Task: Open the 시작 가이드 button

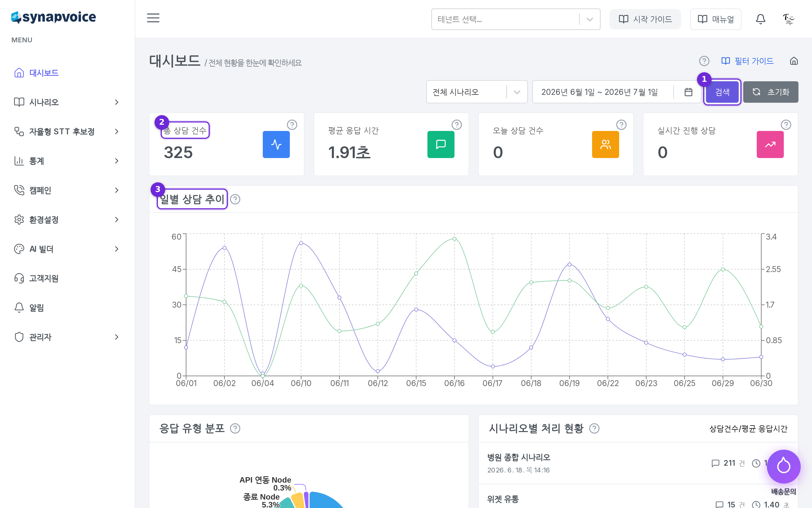Action: click(645, 19)
